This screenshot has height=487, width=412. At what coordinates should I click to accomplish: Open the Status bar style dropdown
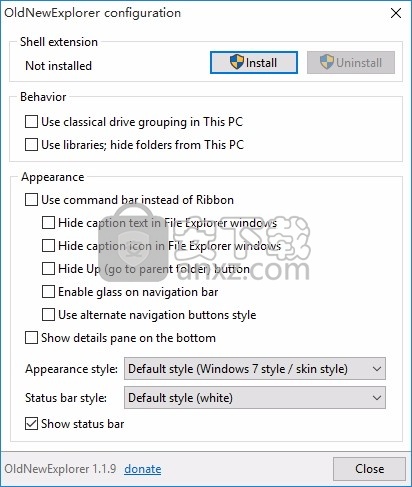pos(255,398)
